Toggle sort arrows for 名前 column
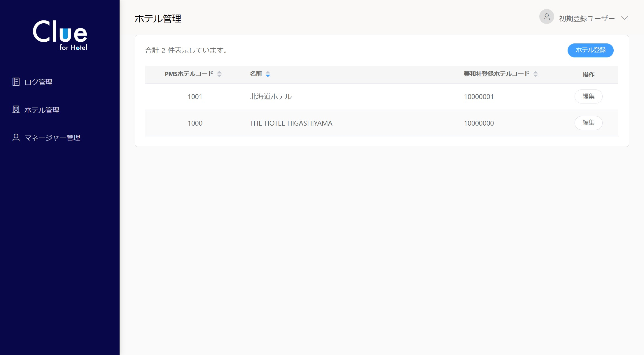The height and width of the screenshot is (355, 644). 268,74
